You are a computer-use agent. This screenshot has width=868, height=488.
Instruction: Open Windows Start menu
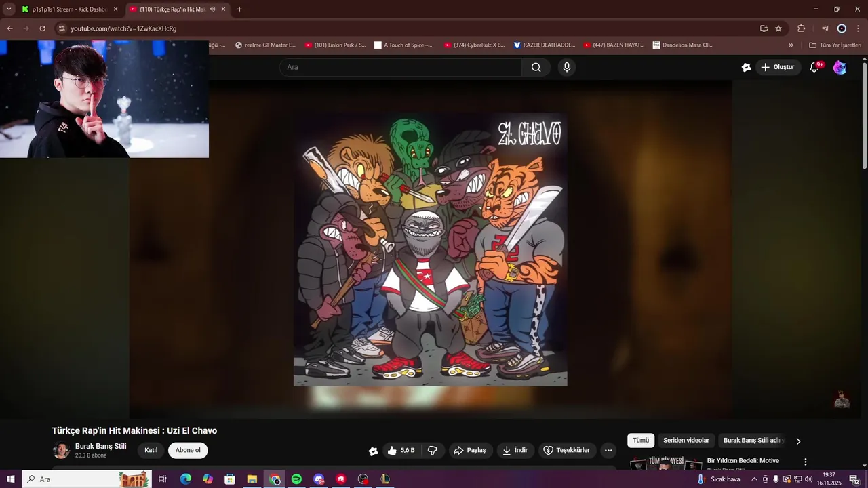10,479
